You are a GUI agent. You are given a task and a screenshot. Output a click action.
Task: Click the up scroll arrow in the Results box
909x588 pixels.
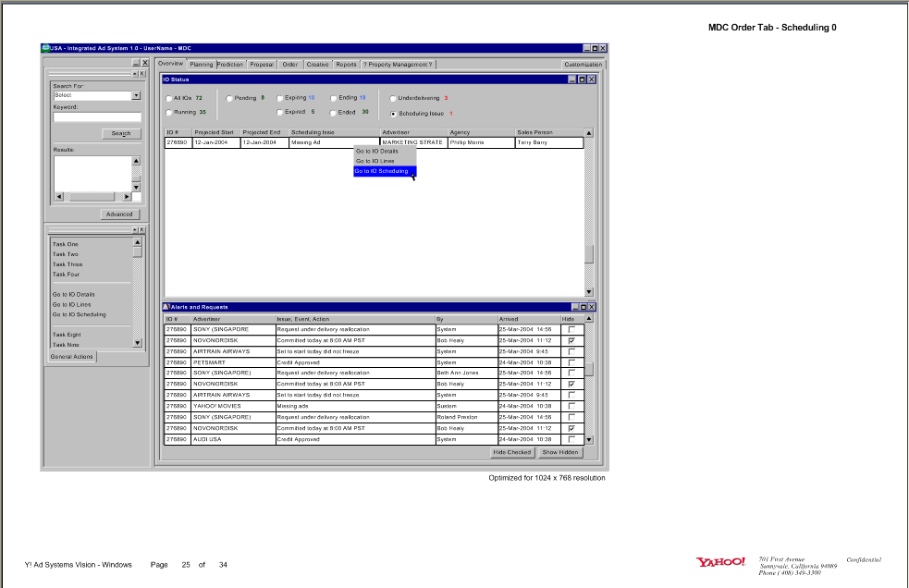(x=135, y=160)
